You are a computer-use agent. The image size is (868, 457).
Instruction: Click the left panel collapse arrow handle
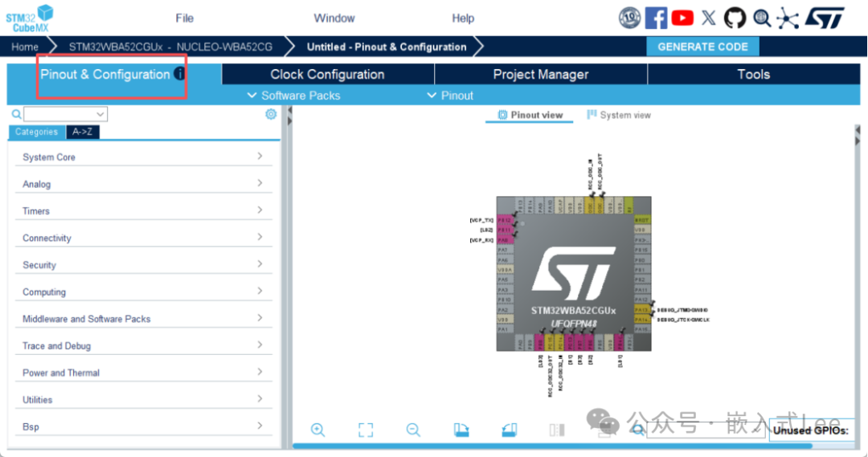289,115
